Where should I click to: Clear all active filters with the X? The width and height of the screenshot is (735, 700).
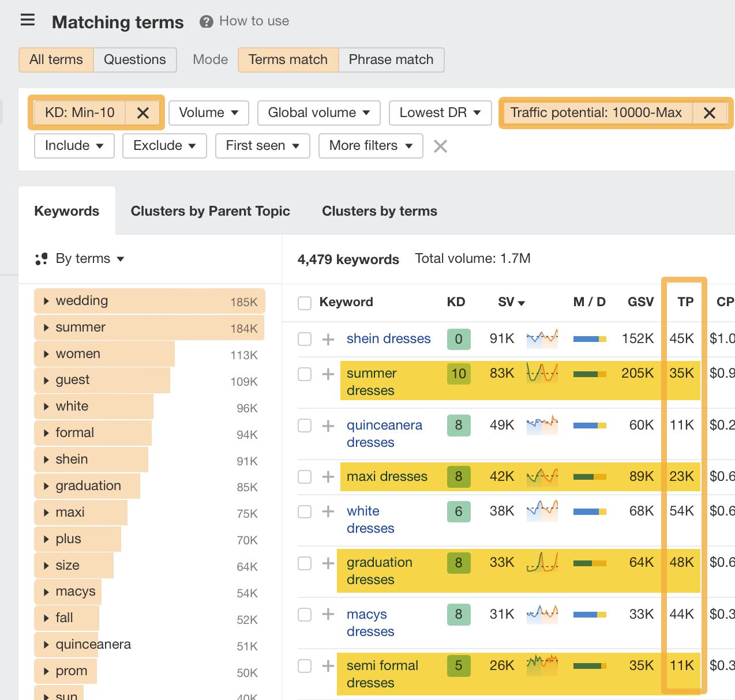[x=440, y=146]
